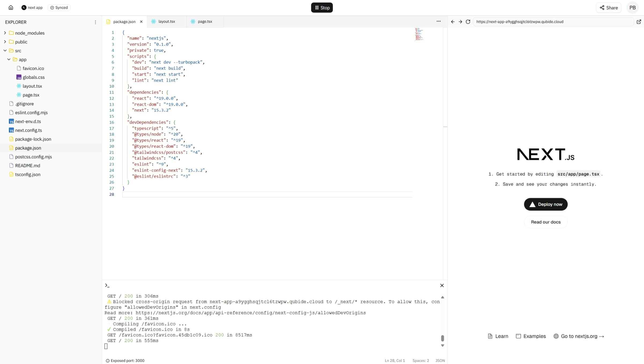This screenshot has height=364, width=644.
Task: Click the Stop button
Action: click(322, 7)
